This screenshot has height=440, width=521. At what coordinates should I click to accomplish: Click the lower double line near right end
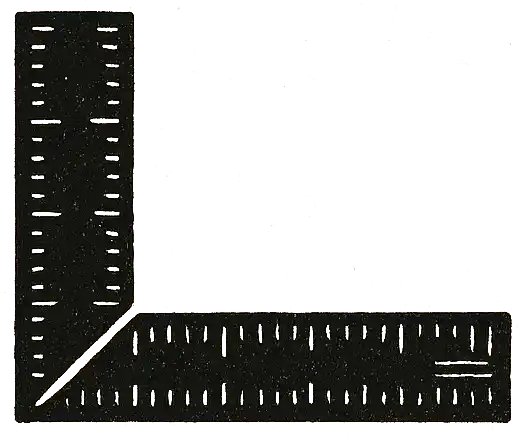[x=463, y=375]
